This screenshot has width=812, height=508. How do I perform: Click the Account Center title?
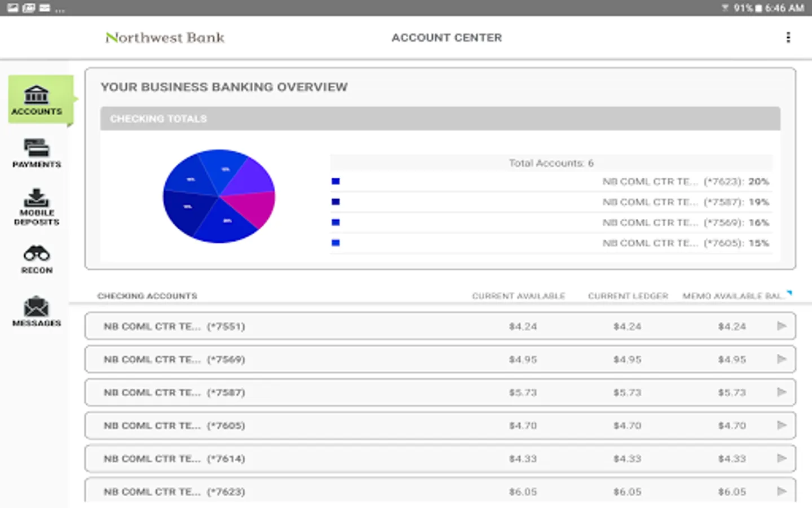click(447, 37)
